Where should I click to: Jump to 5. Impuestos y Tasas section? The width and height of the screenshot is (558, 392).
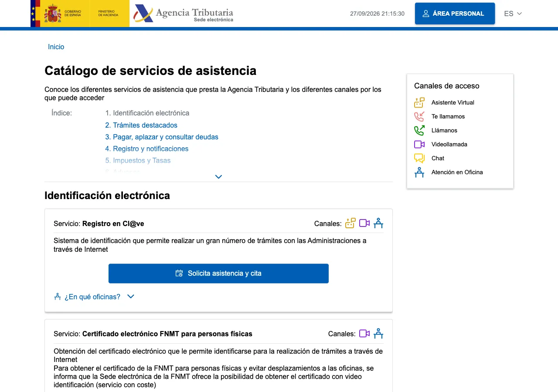138,161
